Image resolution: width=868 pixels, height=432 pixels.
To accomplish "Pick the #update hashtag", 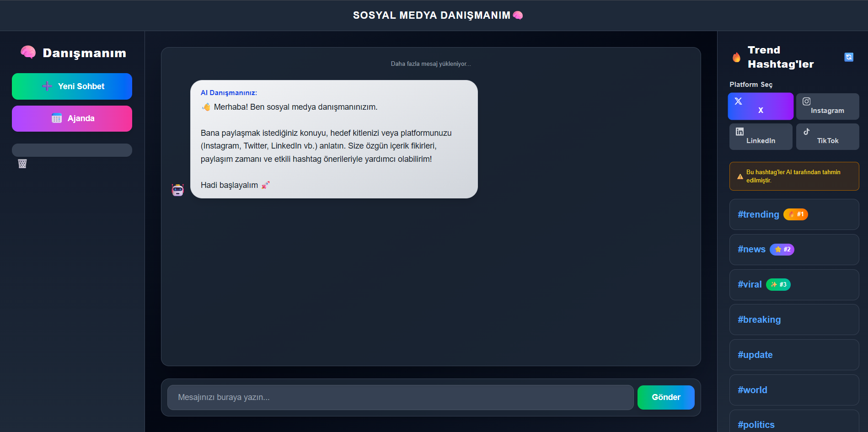I will (794, 355).
